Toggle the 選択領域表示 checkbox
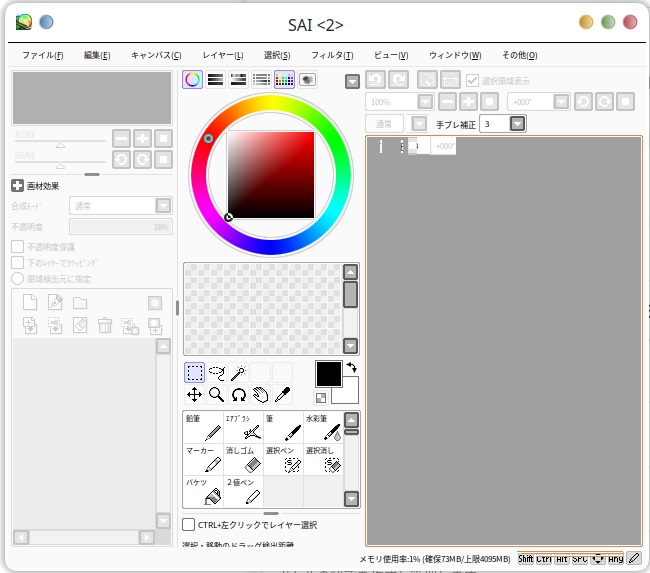The width and height of the screenshot is (650, 573). [x=474, y=81]
